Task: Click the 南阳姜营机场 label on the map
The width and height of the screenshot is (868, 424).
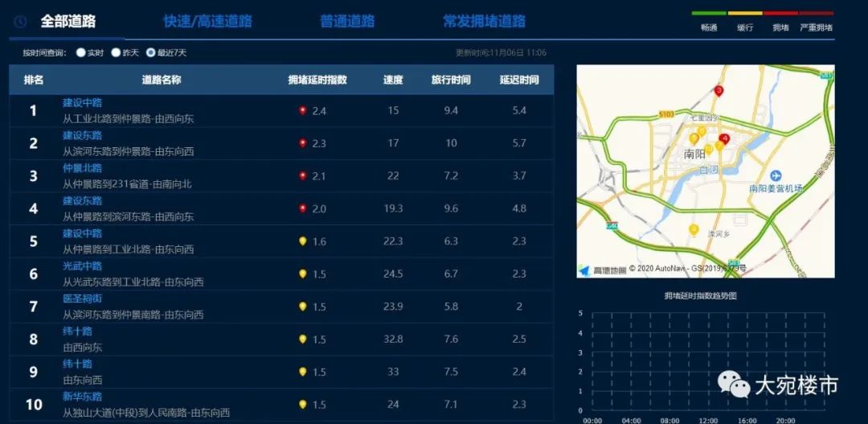Action: [x=776, y=188]
